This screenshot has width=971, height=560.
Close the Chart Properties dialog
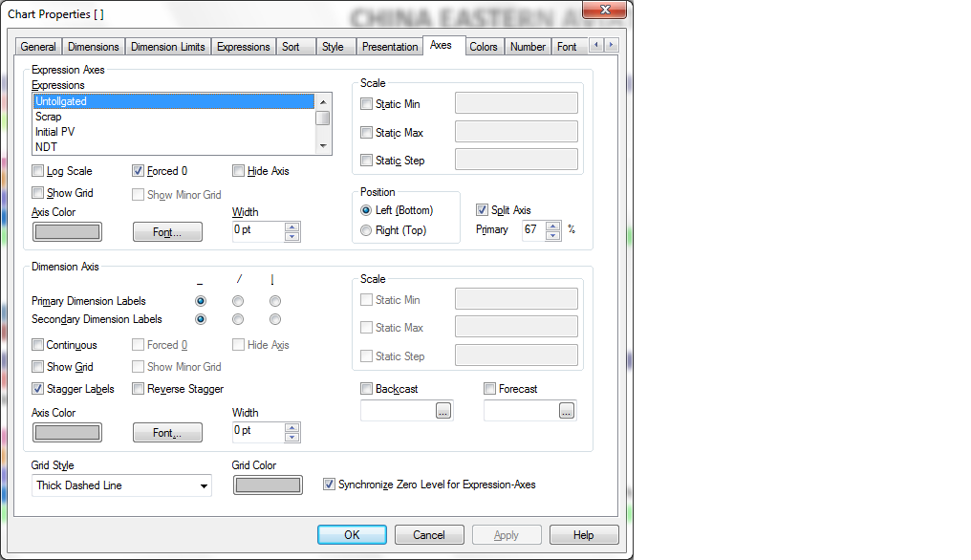(604, 10)
